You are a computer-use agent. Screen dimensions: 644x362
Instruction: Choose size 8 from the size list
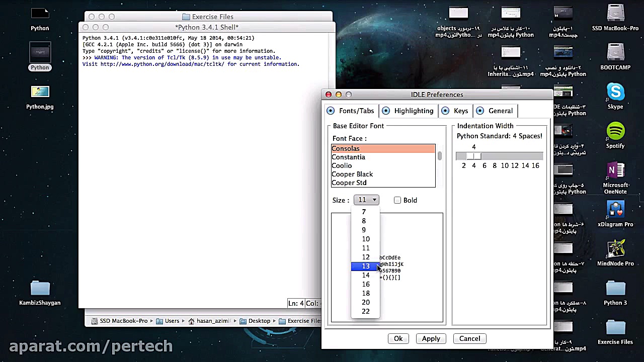[365, 221]
